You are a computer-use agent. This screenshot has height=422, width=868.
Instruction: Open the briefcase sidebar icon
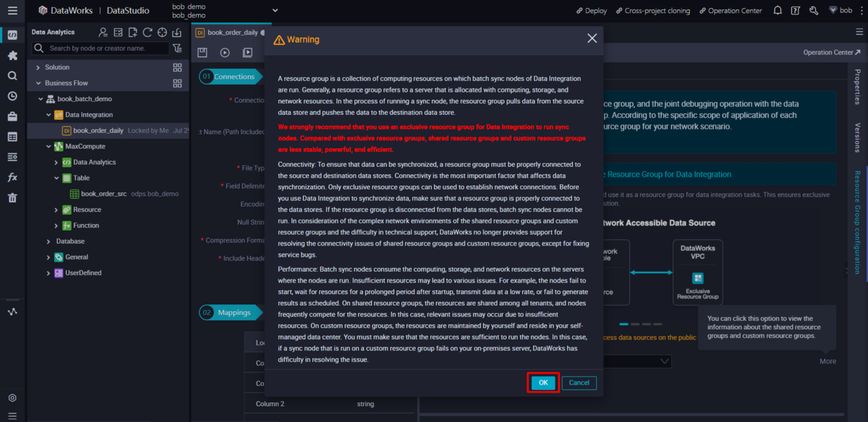(x=12, y=116)
